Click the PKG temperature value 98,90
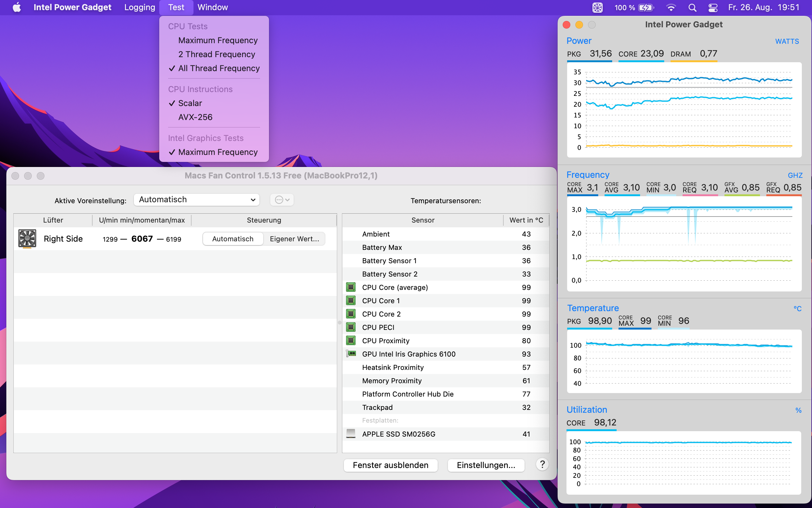Viewport: 812px width, 508px height. click(600, 321)
